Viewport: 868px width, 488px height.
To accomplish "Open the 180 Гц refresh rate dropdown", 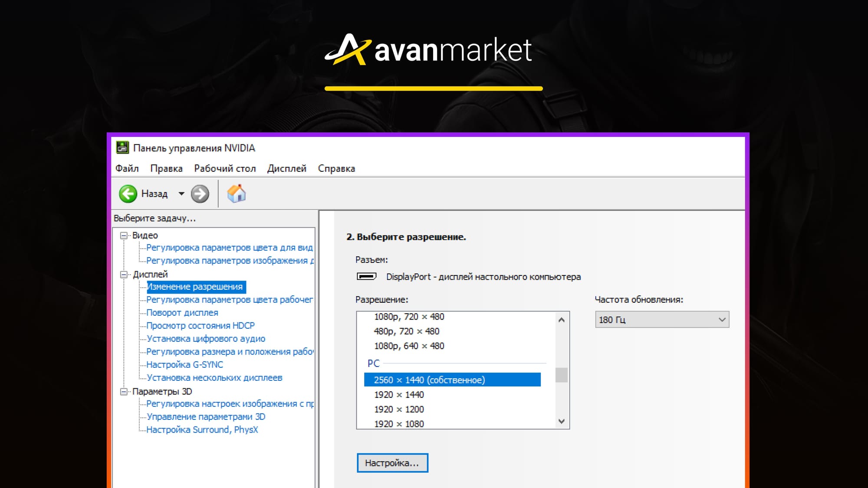I will (662, 320).
